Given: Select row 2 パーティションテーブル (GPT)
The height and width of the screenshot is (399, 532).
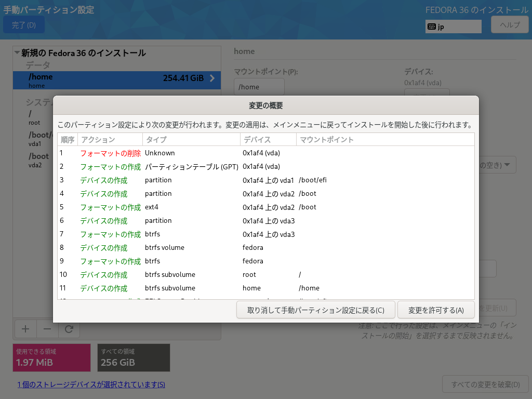Looking at the screenshot, I should pyautogui.click(x=266, y=167).
